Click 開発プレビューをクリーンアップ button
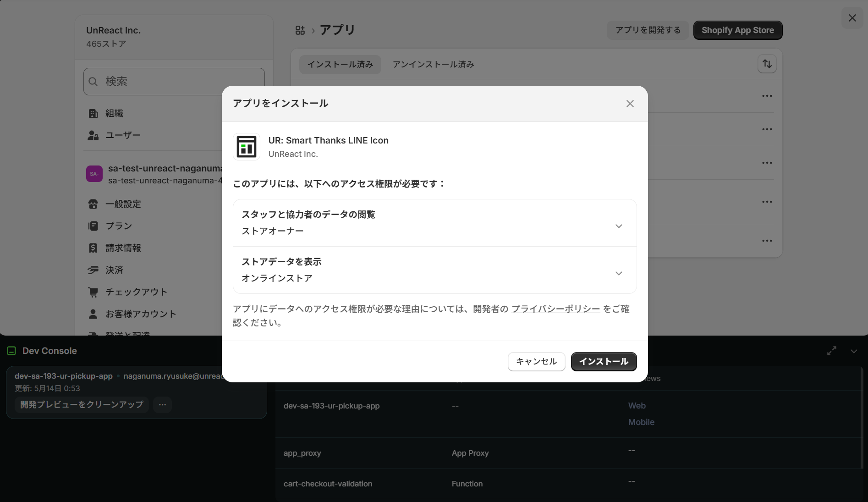Screen dimensions: 868x502 click(x=82, y=405)
